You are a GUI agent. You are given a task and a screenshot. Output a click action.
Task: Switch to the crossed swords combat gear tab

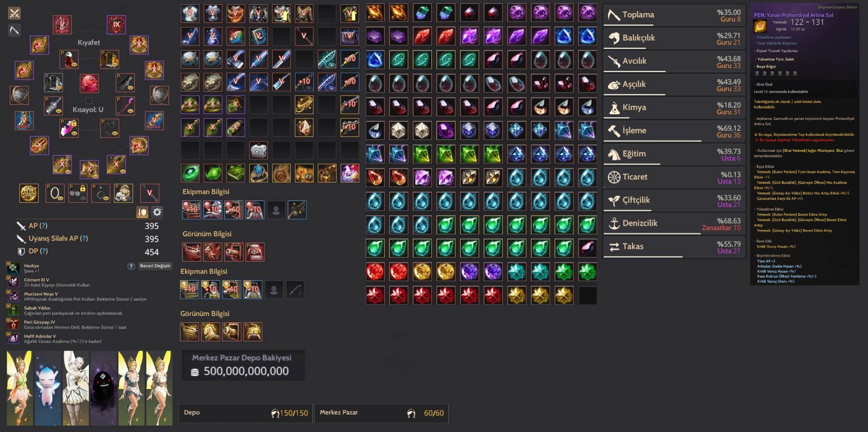point(14,13)
